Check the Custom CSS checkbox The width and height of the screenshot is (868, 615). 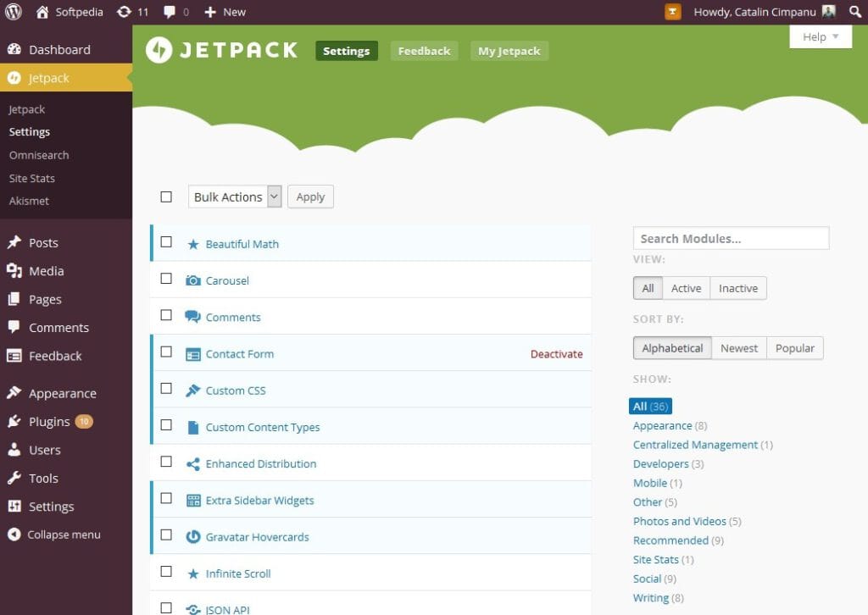(x=166, y=391)
